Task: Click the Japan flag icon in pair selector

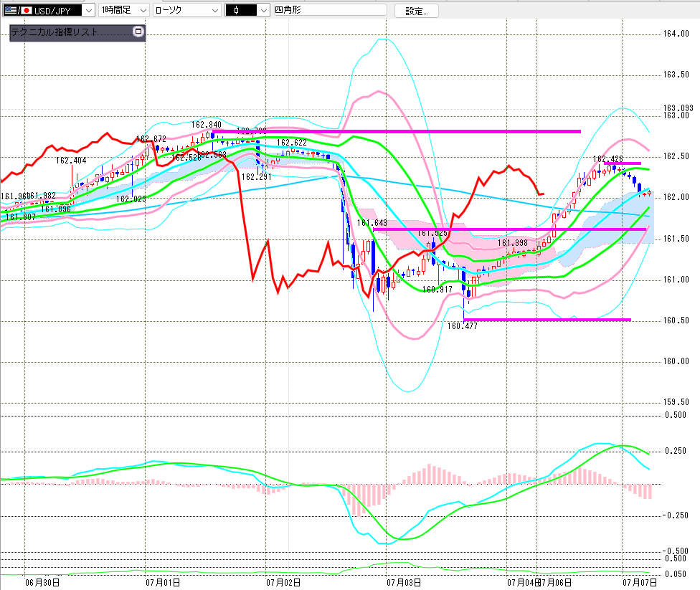Action: tap(27, 10)
